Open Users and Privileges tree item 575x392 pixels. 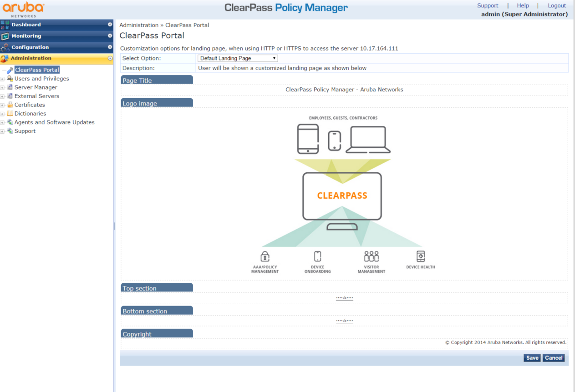click(x=42, y=79)
